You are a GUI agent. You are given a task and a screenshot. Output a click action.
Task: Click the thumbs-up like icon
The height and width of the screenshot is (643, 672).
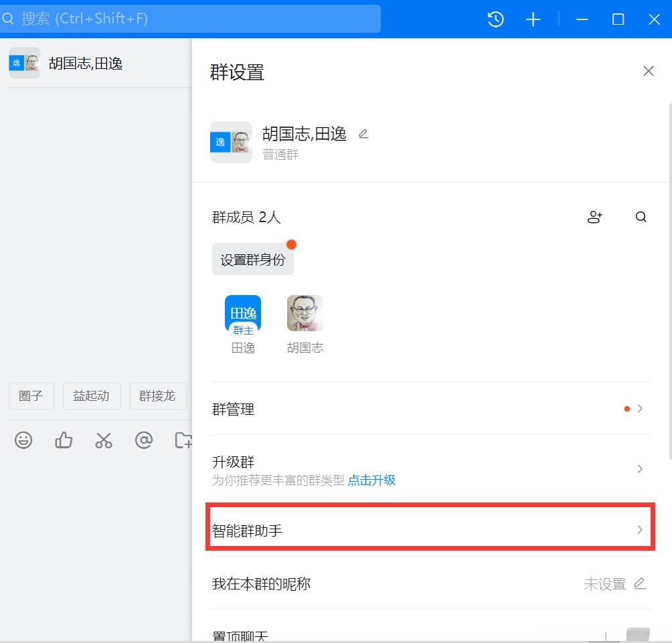[x=64, y=440]
